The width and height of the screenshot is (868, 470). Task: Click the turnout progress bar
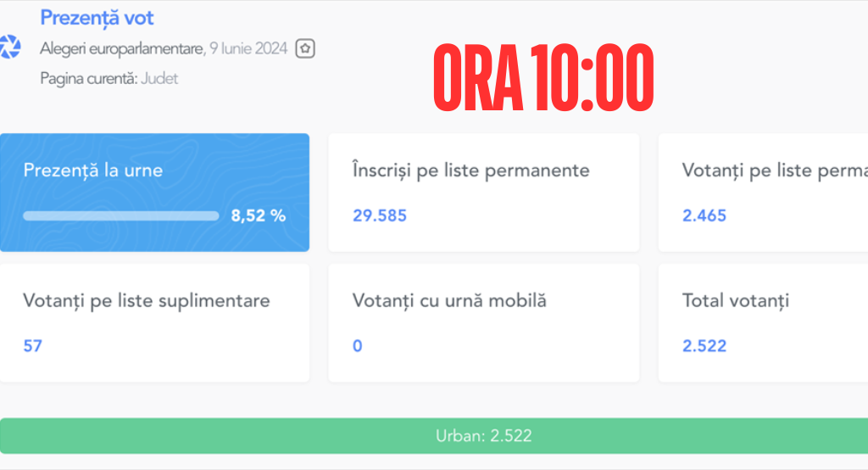(x=120, y=215)
